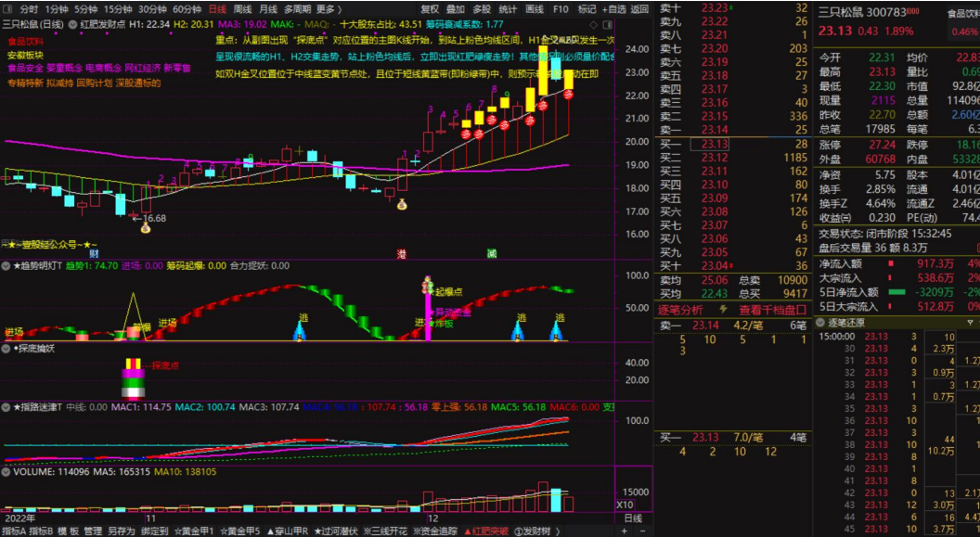This screenshot has height=537, width=980.
Task: Click the 减 marker below the chart
Action: (491, 253)
